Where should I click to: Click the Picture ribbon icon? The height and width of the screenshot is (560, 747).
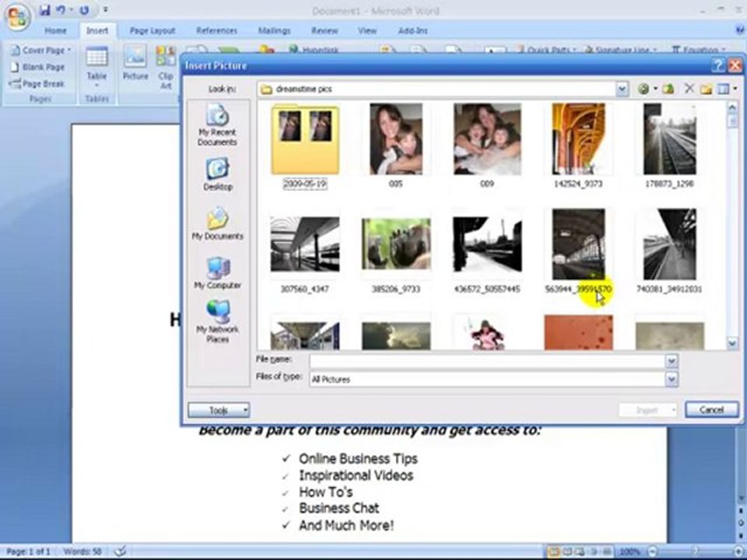(x=135, y=63)
